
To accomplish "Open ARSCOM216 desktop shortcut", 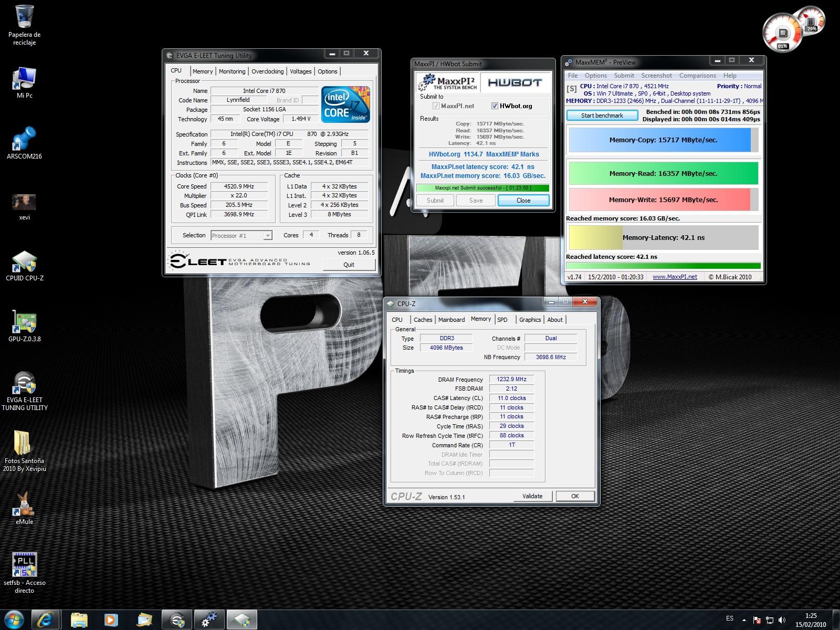I will (x=24, y=143).
